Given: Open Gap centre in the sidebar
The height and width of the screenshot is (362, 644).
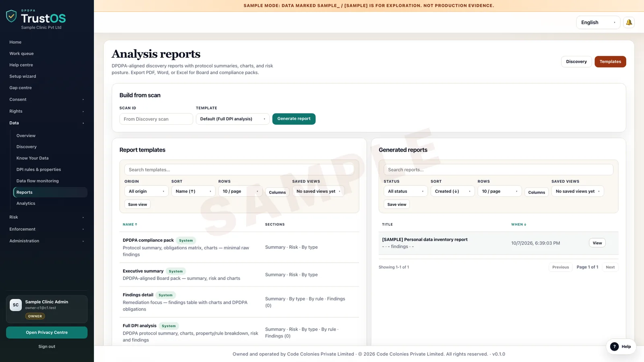Looking at the screenshot, I should pos(47,88).
